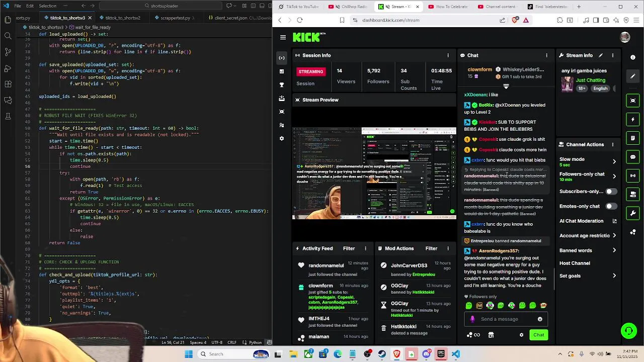Open Chat panel three-dot menu
The height and width of the screenshot is (362, 644).
pyautogui.click(x=546, y=55)
